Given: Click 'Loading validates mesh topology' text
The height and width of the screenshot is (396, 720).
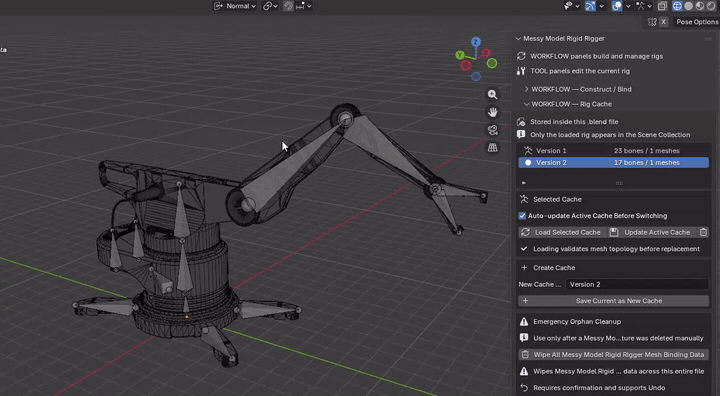Looking at the screenshot, I should click(616, 249).
